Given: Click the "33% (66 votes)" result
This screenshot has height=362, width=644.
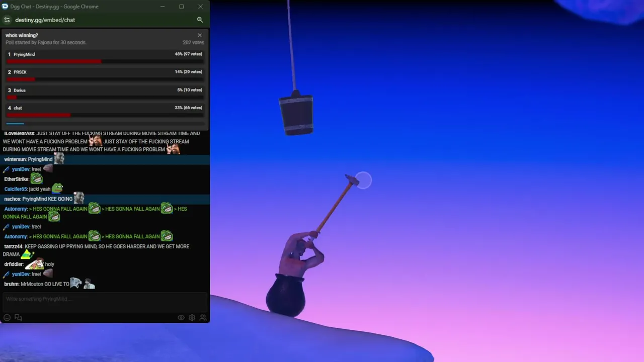Looking at the screenshot, I should point(188,108).
